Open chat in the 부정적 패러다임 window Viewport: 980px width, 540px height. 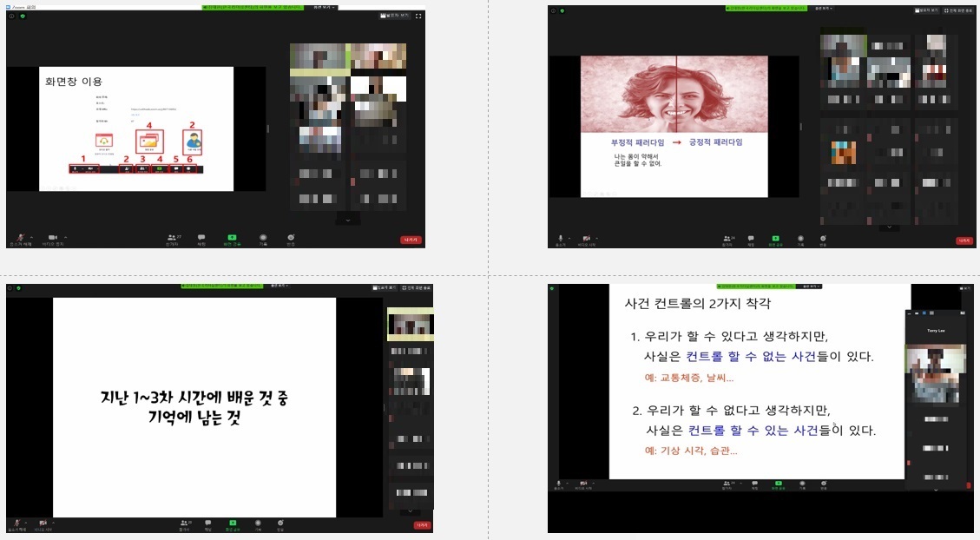tap(751, 240)
